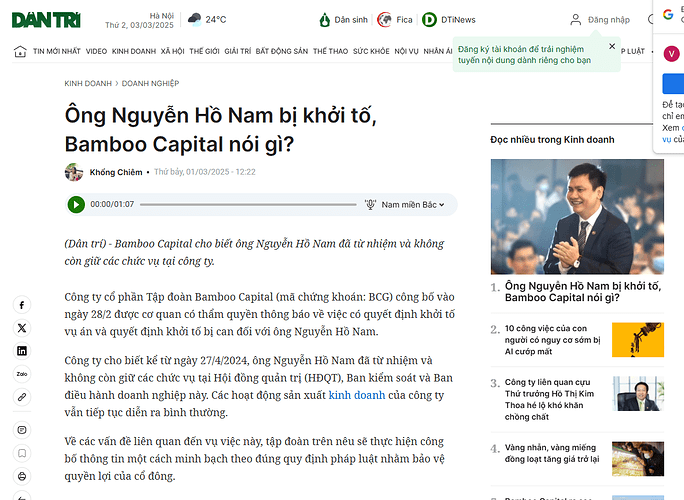Click the date Thứ bảy, 01/03/2025 - 12:22
Image resolution: width=684 pixels, height=500 pixels.
205,172
